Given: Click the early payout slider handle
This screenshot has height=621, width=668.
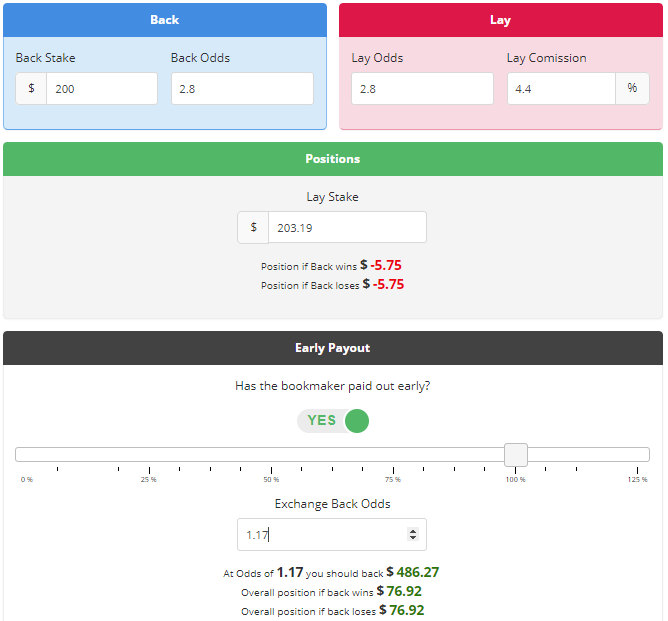Looking at the screenshot, I should (515, 455).
